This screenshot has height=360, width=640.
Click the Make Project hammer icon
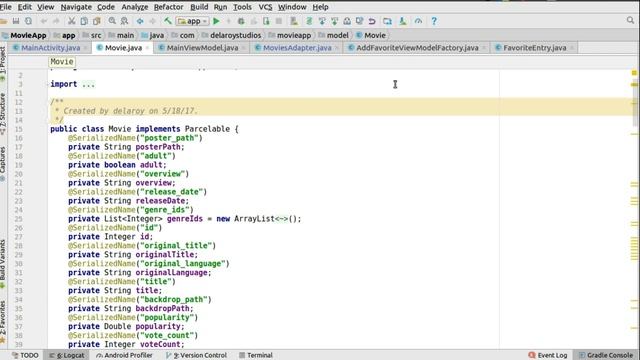[168, 21]
